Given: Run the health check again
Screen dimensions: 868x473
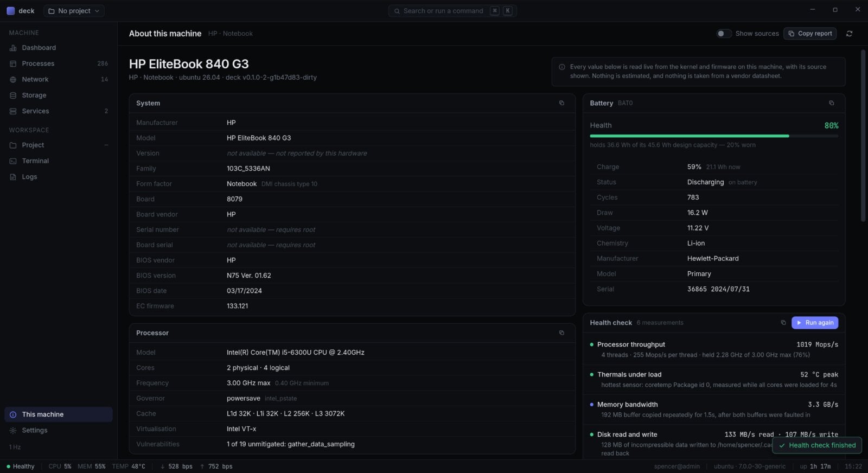Looking at the screenshot, I should (815, 323).
